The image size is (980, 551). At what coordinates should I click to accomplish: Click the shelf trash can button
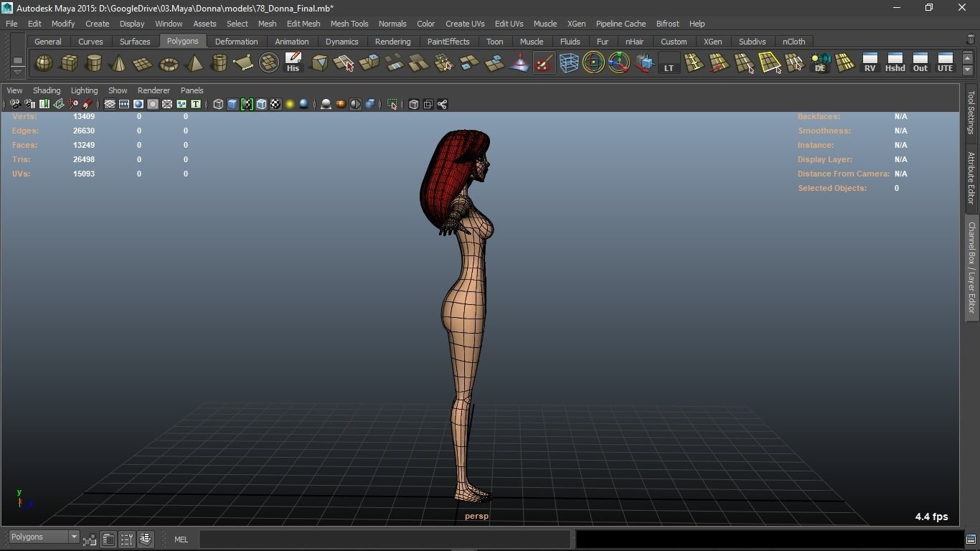coord(971,39)
